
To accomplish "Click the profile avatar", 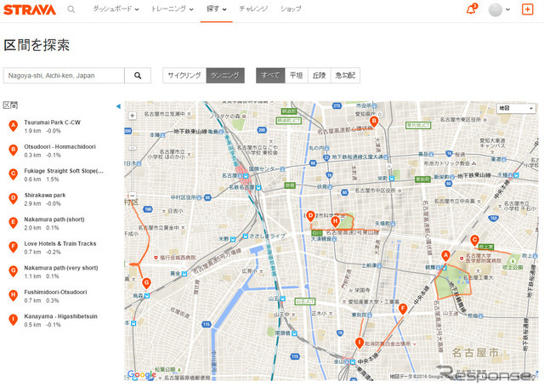I will [x=495, y=9].
